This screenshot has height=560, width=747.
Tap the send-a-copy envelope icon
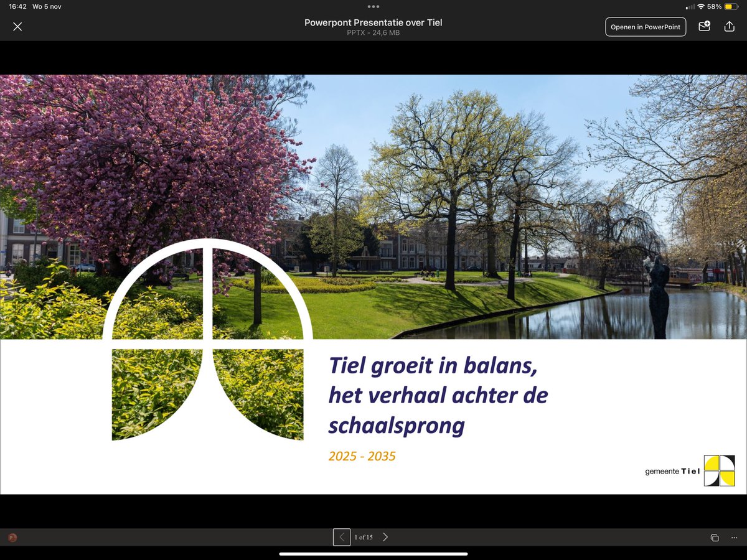(703, 26)
